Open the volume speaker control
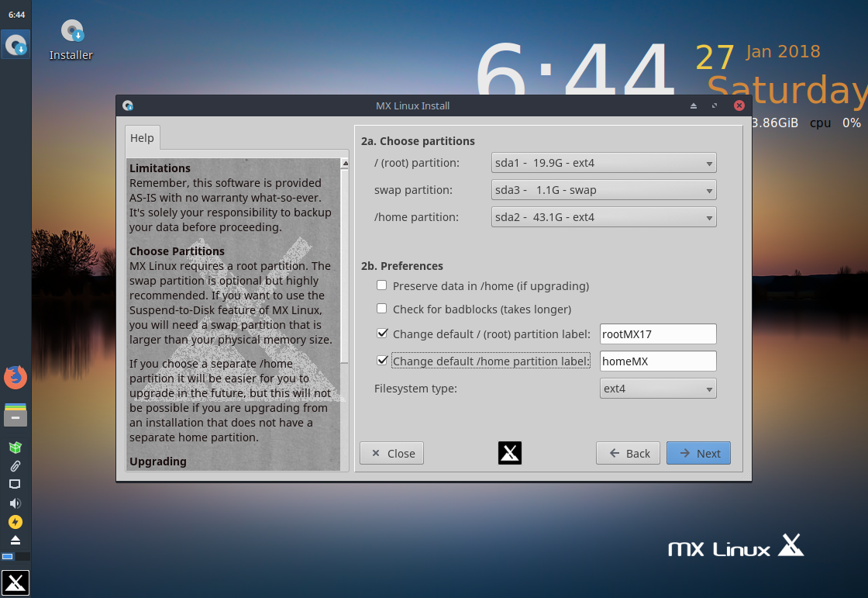The width and height of the screenshot is (868, 598). tap(15, 503)
